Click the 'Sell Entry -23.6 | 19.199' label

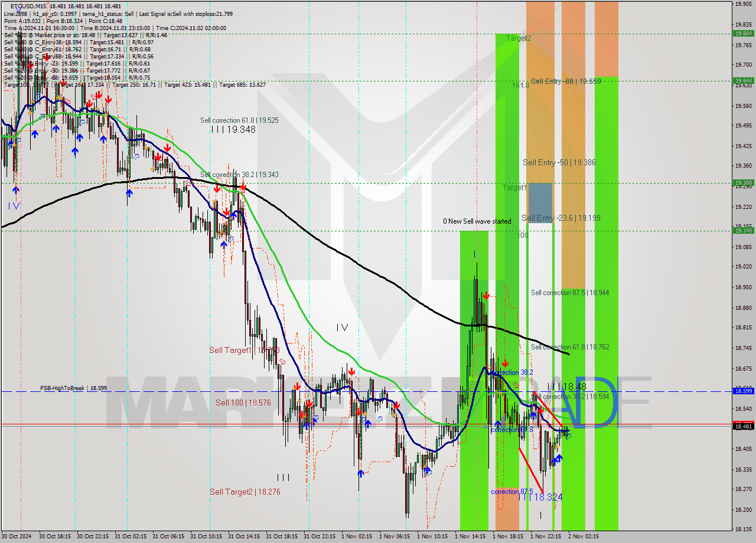pos(561,218)
